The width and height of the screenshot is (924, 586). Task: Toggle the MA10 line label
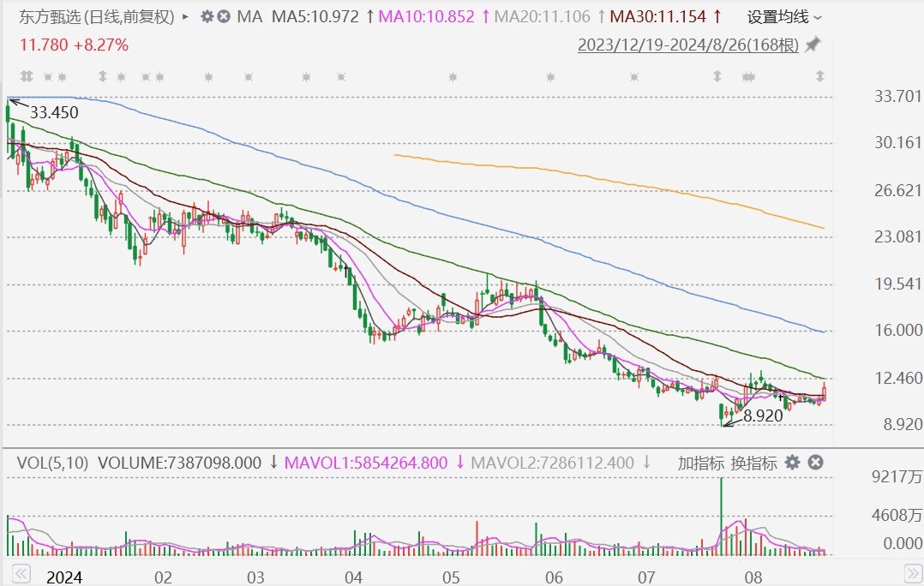pyautogui.click(x=425, y=16)
